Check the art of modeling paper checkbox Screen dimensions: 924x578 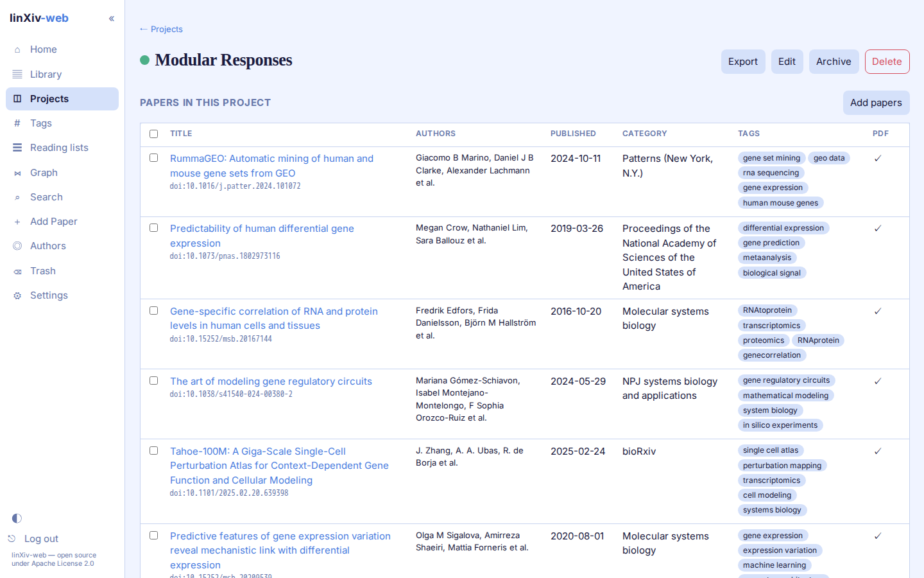153,380
